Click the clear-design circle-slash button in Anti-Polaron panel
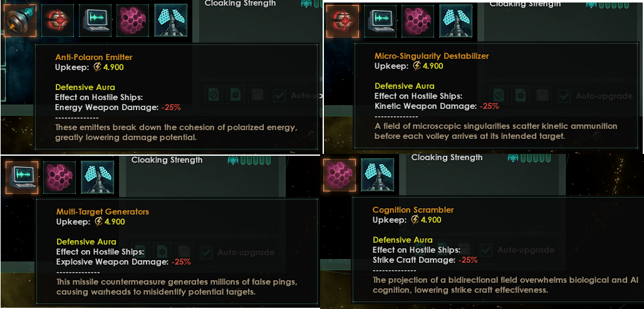The image size is (644, 309). (214, 95)
